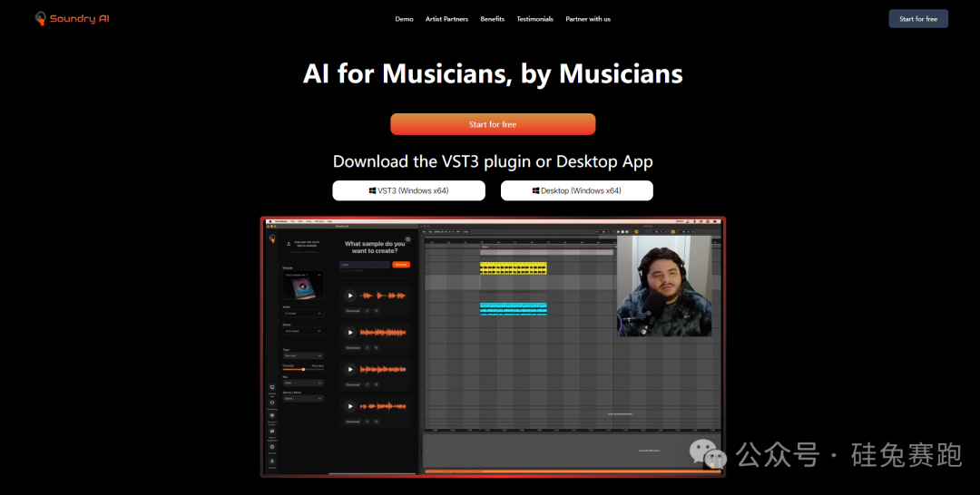Click the Account icon in the plugin sidebar
The image size is (980, 495).
pos(272,461)
